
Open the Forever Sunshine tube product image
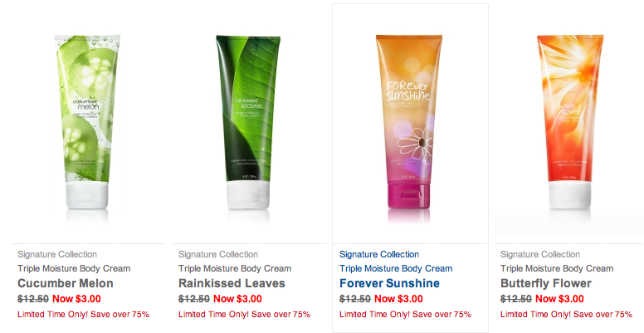[409, 122]
